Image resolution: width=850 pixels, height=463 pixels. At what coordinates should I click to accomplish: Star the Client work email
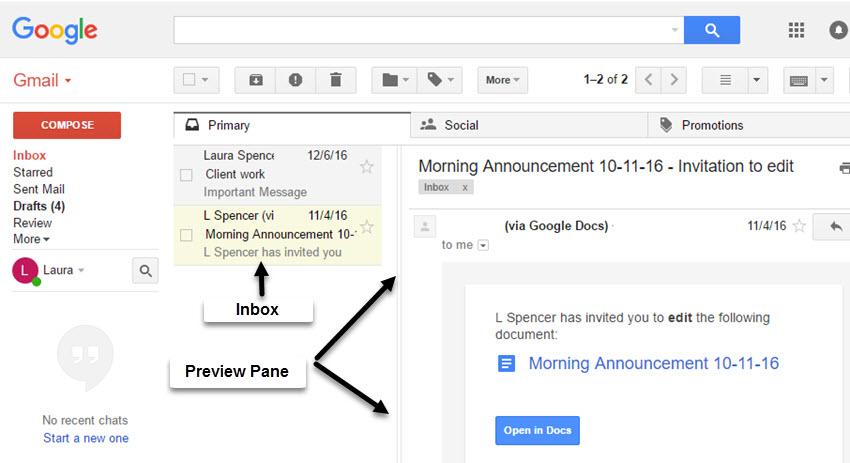click(367, 167)
